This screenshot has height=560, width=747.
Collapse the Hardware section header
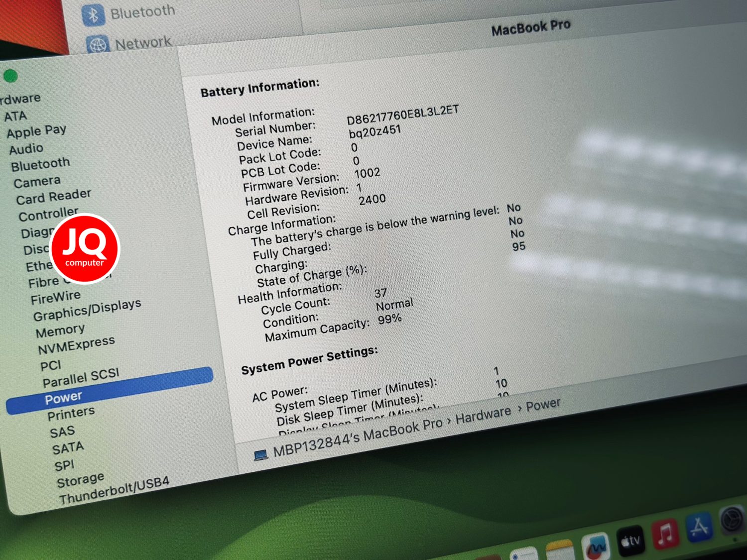[20, 99]
